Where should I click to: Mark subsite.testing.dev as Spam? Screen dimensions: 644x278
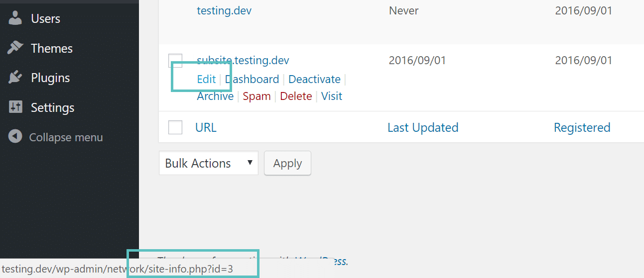coord(257,96)
